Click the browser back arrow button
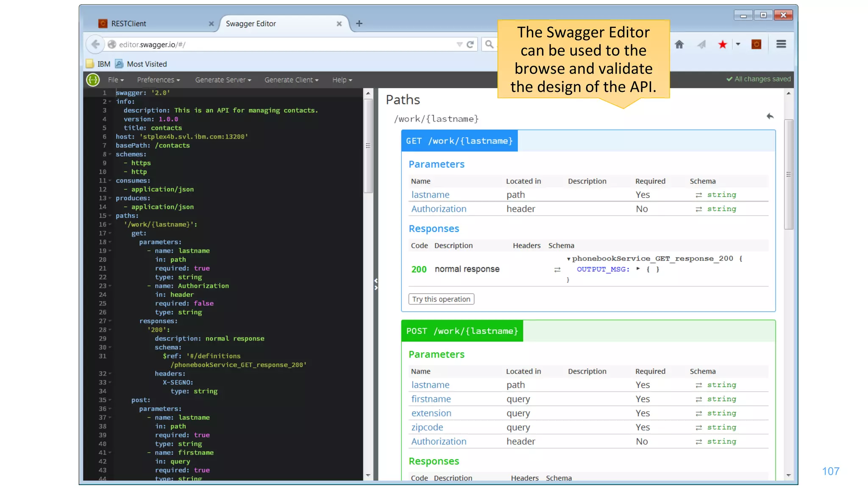Image resolution: width=868 pixels, height=488 pixels. coord(95,44)
